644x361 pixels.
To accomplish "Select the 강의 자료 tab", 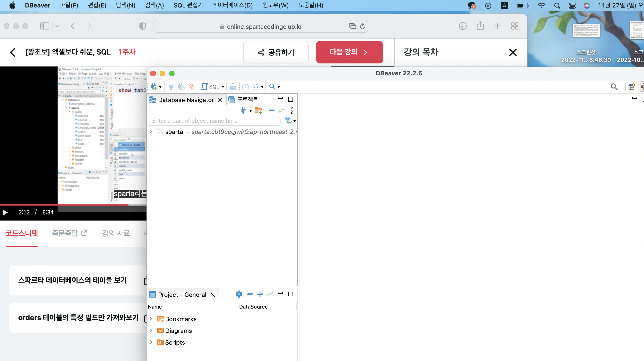I will click(x=116, y=233).
